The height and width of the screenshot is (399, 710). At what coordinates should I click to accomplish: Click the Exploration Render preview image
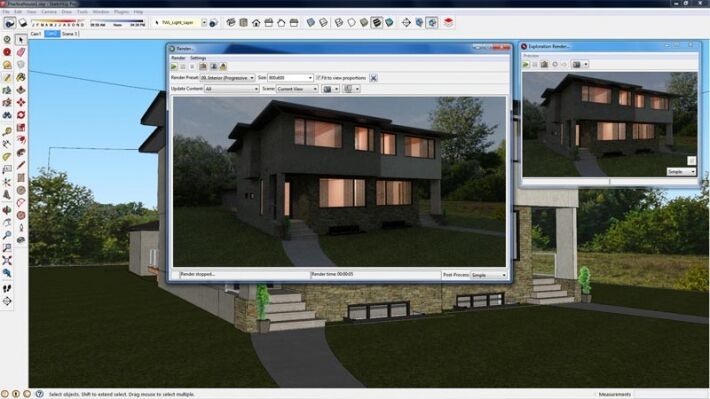pos(609,124)
